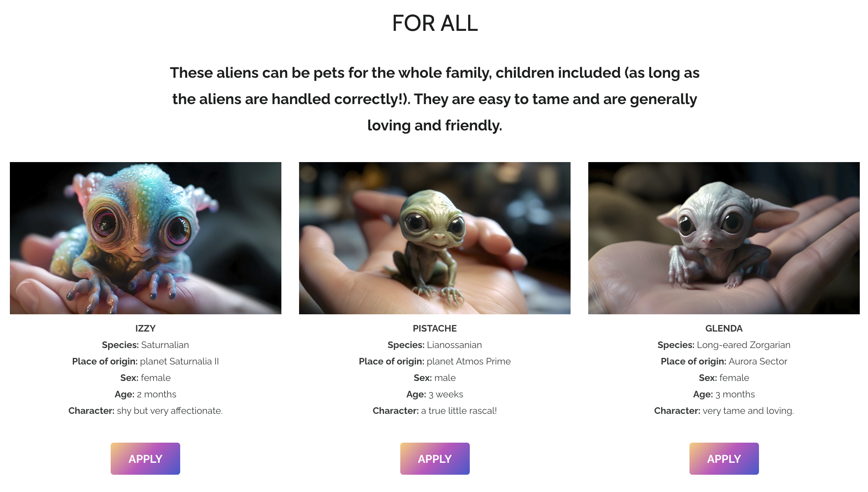868x492 pixels.
Task: Click the Lianossanian species line
Action: pos(434,345)
